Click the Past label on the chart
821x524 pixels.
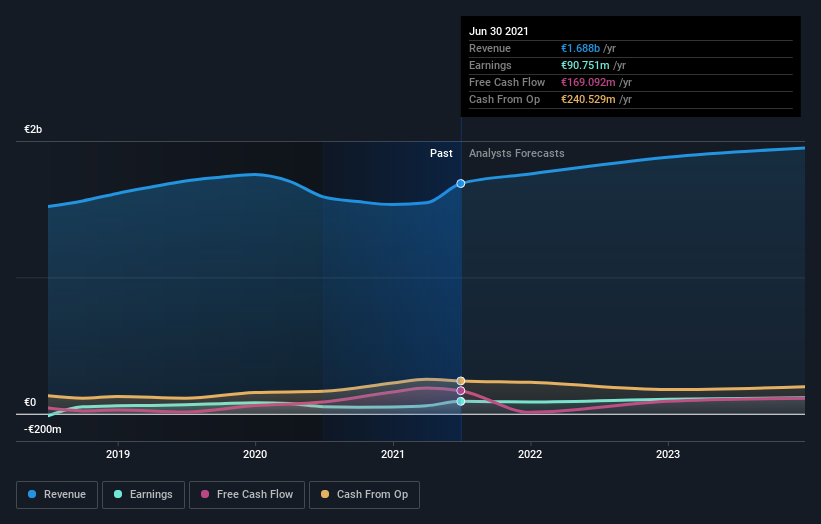click(441, 153)
